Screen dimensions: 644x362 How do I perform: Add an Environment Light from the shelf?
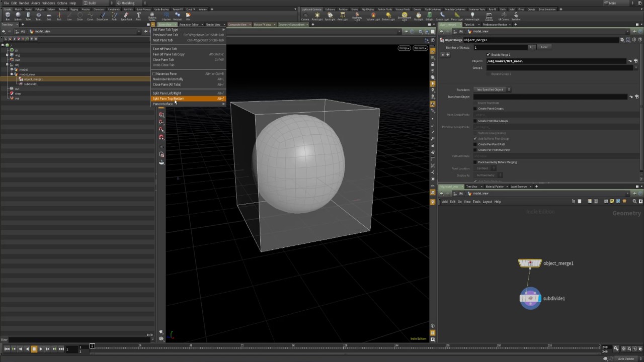point(404,17)
